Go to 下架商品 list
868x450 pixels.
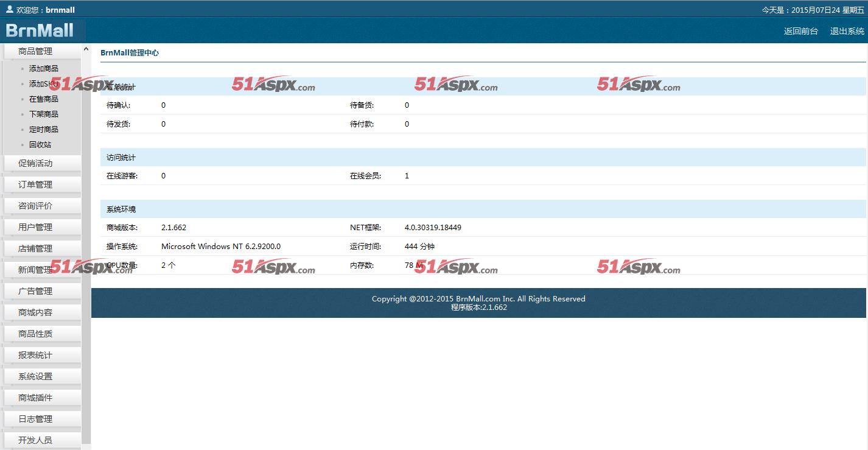click(x=44, y=114)
